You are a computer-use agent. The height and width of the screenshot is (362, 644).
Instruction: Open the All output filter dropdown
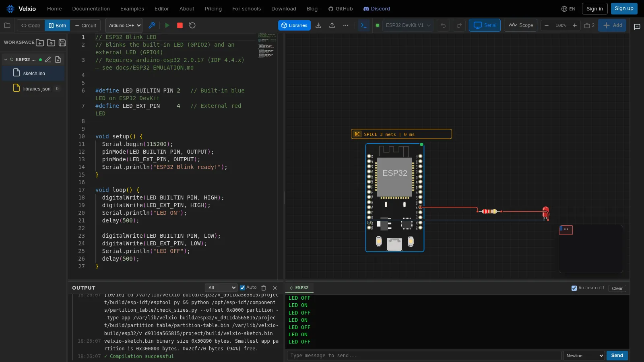[221, 288]
